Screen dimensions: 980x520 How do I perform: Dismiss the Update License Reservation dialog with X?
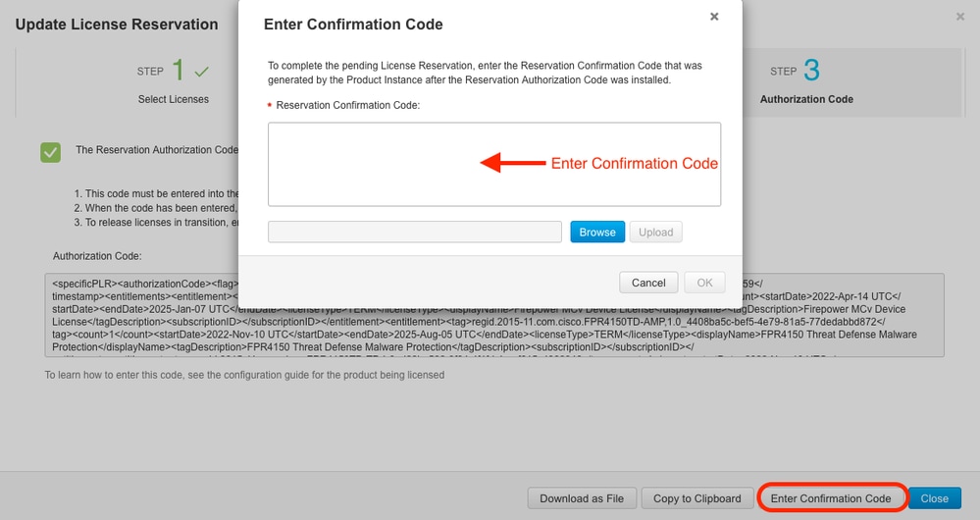(960, 17)
